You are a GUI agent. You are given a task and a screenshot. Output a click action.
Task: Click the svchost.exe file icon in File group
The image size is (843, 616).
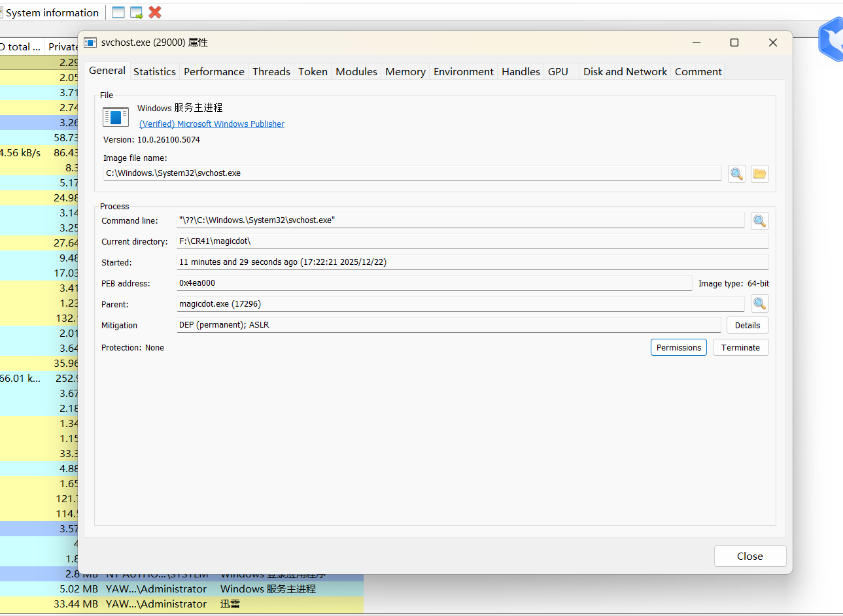(x=116, y=116)
